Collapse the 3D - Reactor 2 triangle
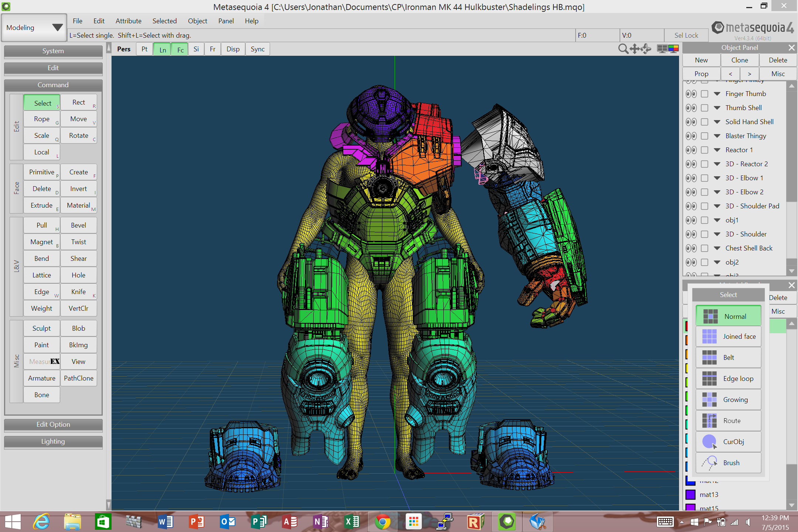This screenshot has width=798, height=532. pos(717,164)
